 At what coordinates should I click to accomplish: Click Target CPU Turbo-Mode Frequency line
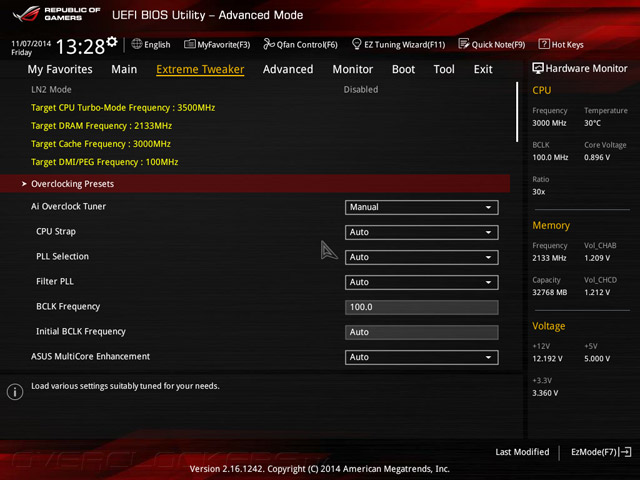(x=123, y=108)
